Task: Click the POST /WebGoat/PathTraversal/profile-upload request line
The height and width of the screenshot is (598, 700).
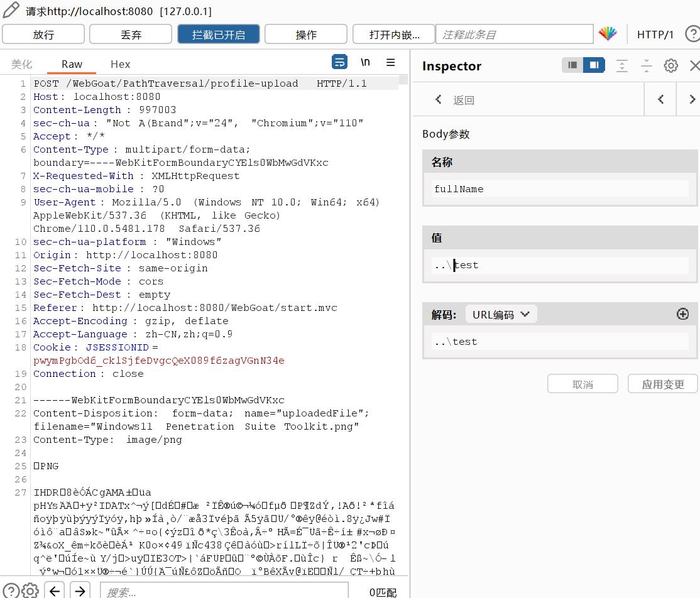Action: click(x=200, y=84)
